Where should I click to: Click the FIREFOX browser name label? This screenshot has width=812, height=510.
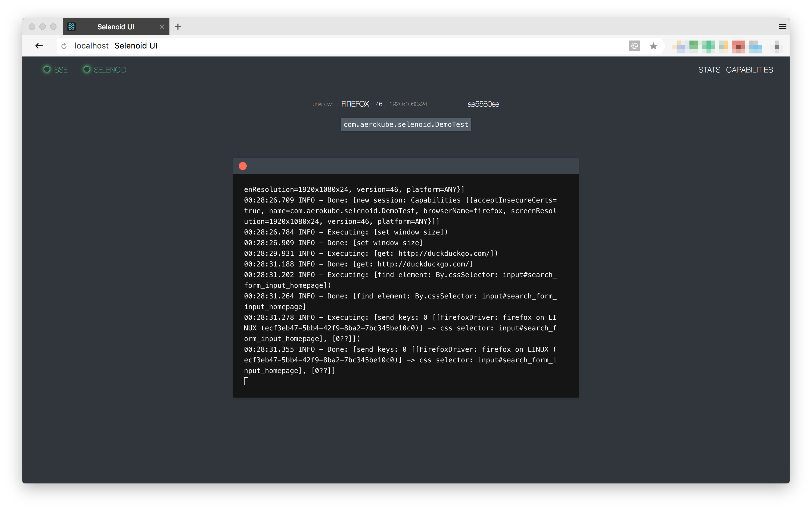355,104
